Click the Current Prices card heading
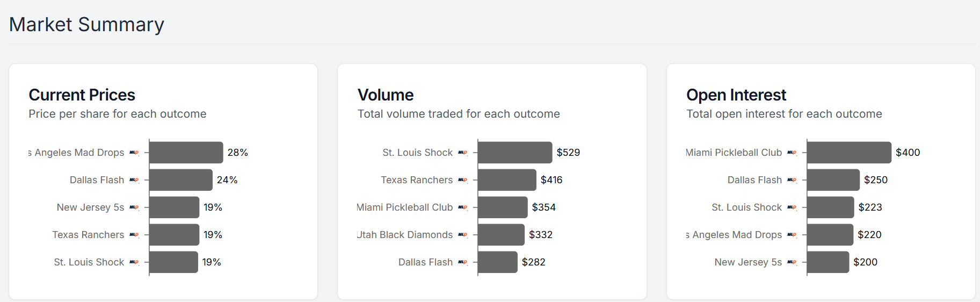 click(82, 95)
